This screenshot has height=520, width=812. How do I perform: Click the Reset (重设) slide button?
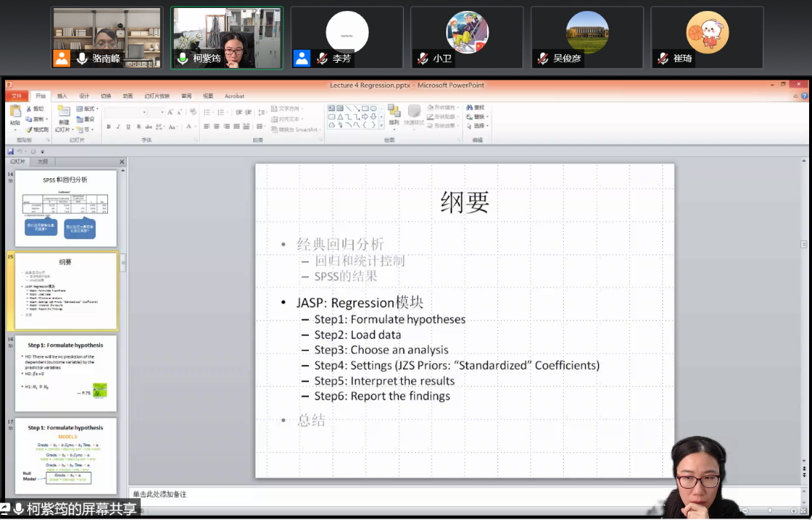[85, 119]
